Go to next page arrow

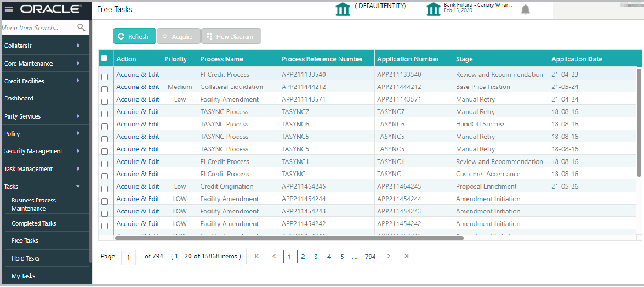tap(389, 256)
